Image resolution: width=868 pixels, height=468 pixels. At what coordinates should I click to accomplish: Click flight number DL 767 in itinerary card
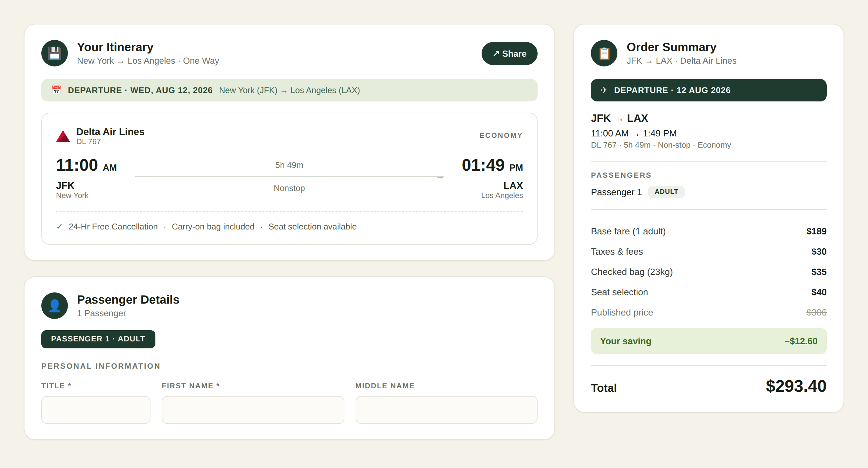pos(89,142)
